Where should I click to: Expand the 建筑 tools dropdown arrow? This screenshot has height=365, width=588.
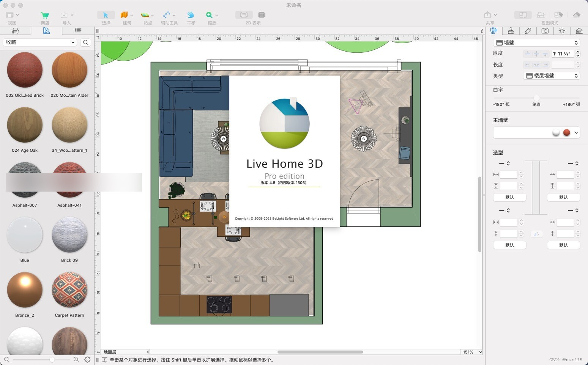point(132,16)
